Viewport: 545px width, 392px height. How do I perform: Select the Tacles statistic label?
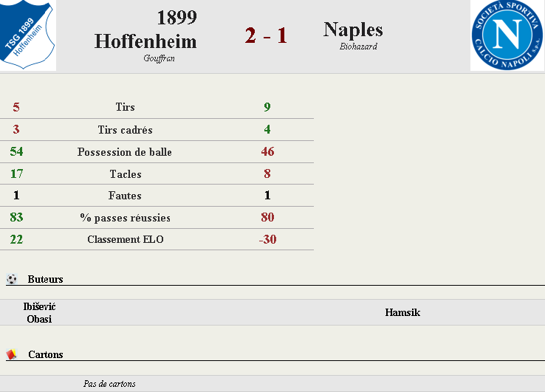coord(126,173)
